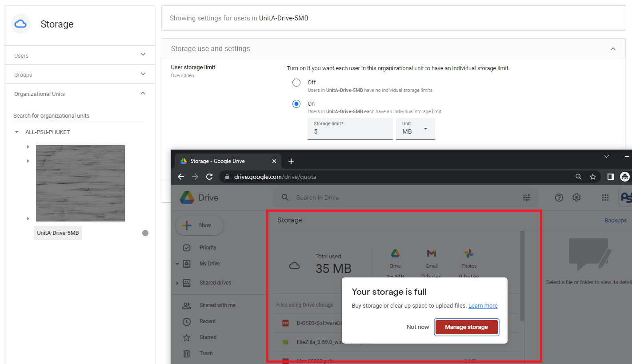Click the browser back arrow
This screenshot has width=632, height=364.
[x=181, y=177]
